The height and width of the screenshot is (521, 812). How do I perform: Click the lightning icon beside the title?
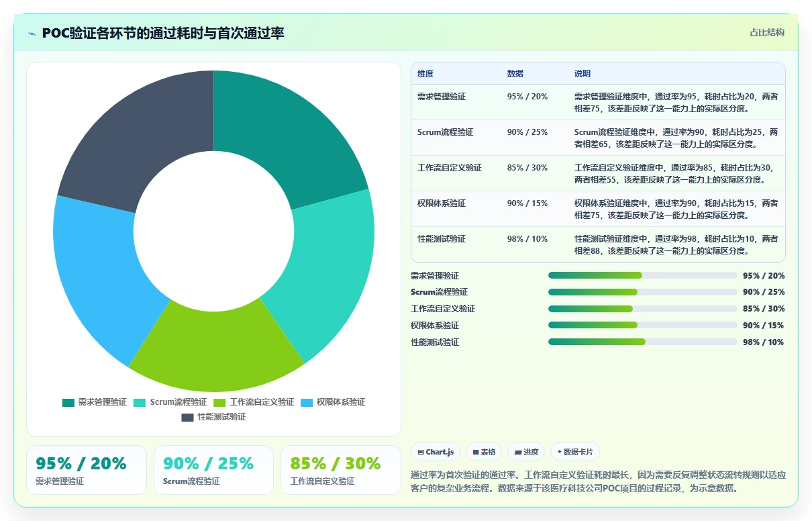click(32, 34)
